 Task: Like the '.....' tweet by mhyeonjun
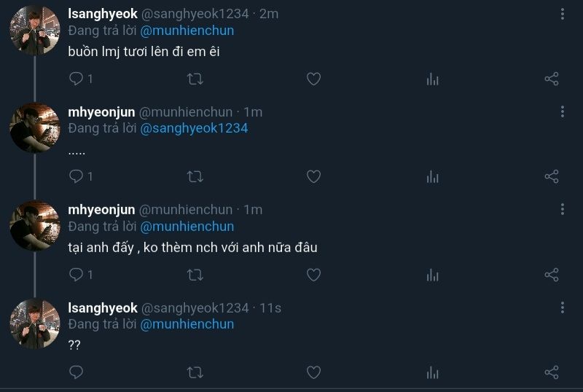click(x=313, y=176)
